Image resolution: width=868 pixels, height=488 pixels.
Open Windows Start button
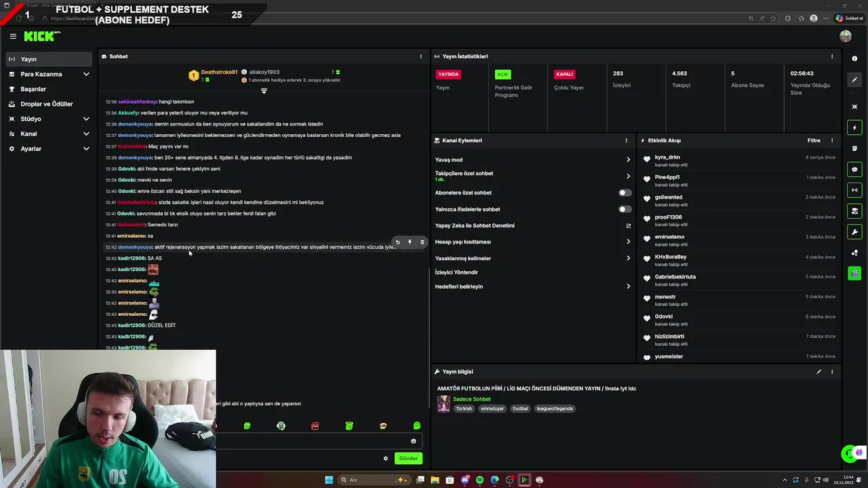[329, 480]
